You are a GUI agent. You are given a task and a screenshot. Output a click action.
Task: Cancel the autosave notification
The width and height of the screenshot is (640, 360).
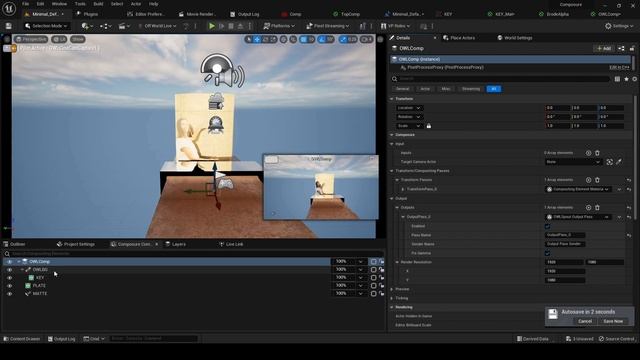(x=585, y=322)
